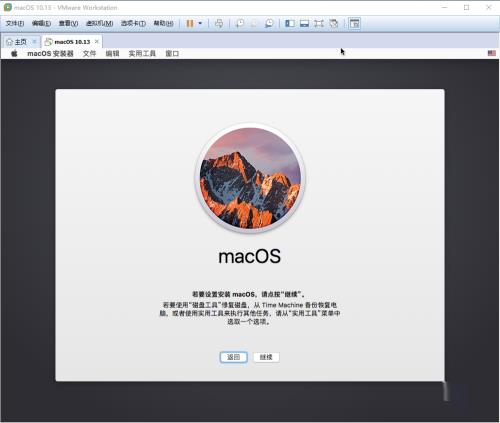Open the 实用工具 menu
This screenshot has width=500, height=423.
tap(142, 53)
